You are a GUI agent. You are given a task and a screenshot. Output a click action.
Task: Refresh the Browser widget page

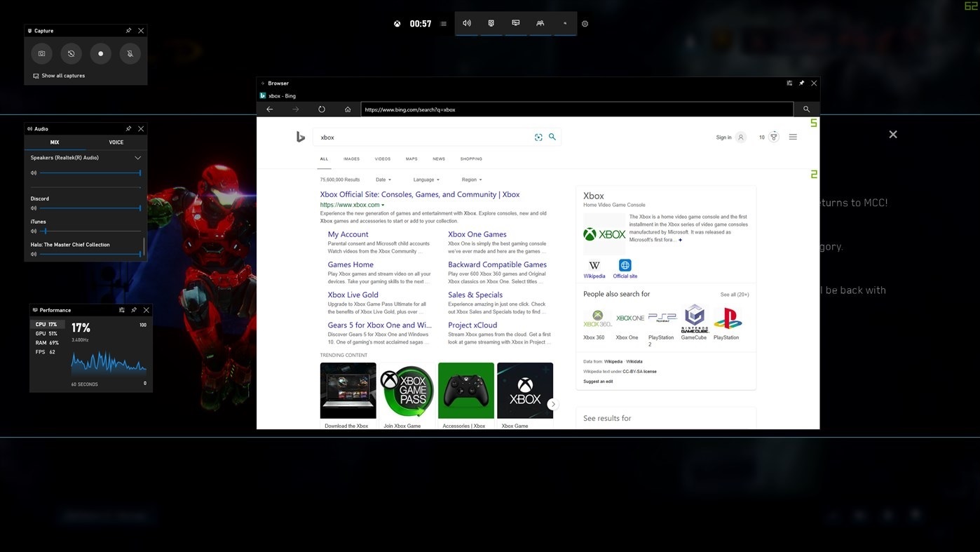[322, 109]
